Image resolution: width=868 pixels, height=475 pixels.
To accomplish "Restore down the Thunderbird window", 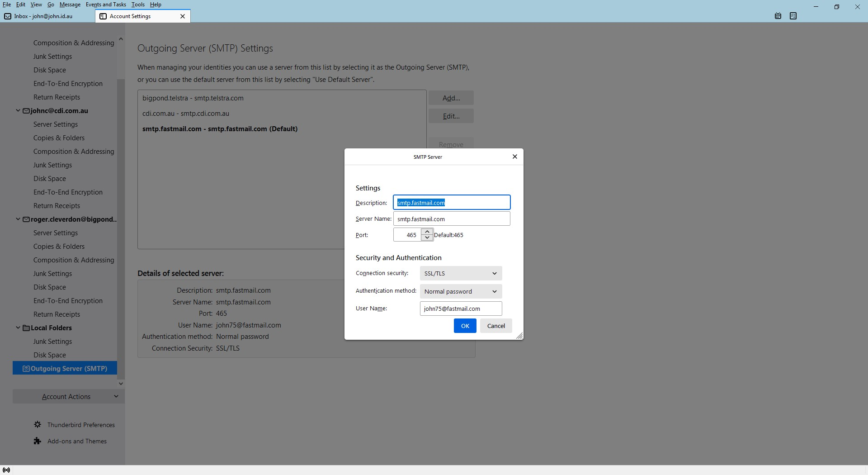I will (837, 7).
